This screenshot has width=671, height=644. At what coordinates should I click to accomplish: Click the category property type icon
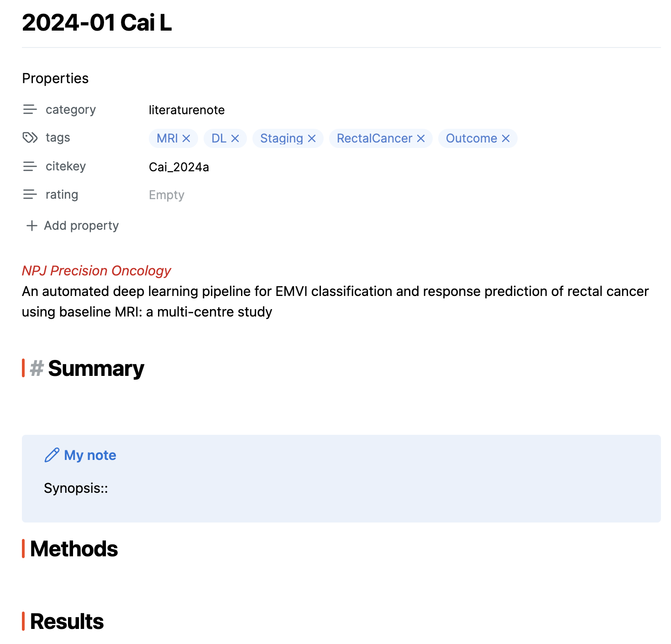(30, 110)
